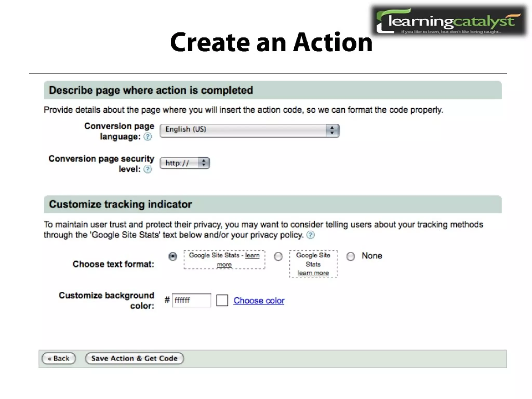Click learn more link in two-line format box
Screen dimensions: 532x399
[313, 273]
